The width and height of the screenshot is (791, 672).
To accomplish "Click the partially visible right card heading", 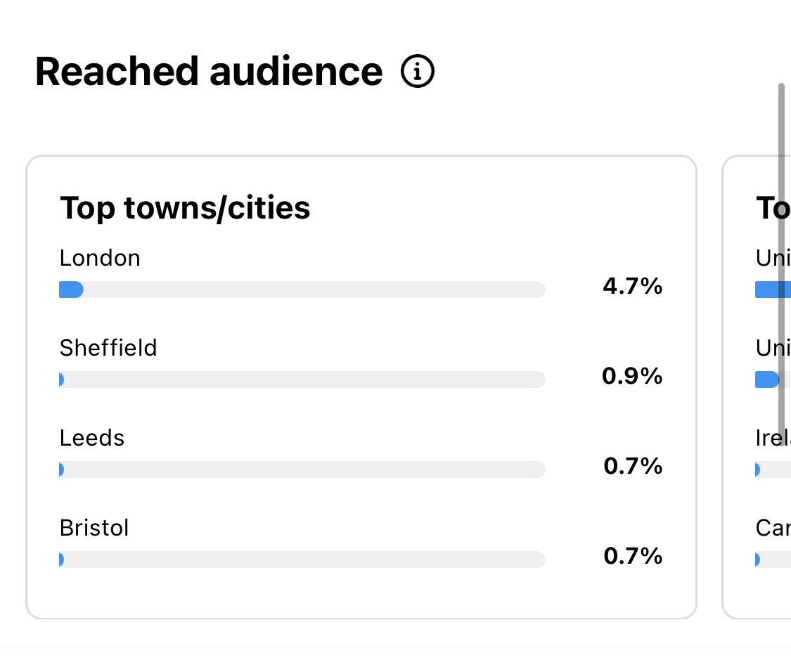I will pos(773,208).
